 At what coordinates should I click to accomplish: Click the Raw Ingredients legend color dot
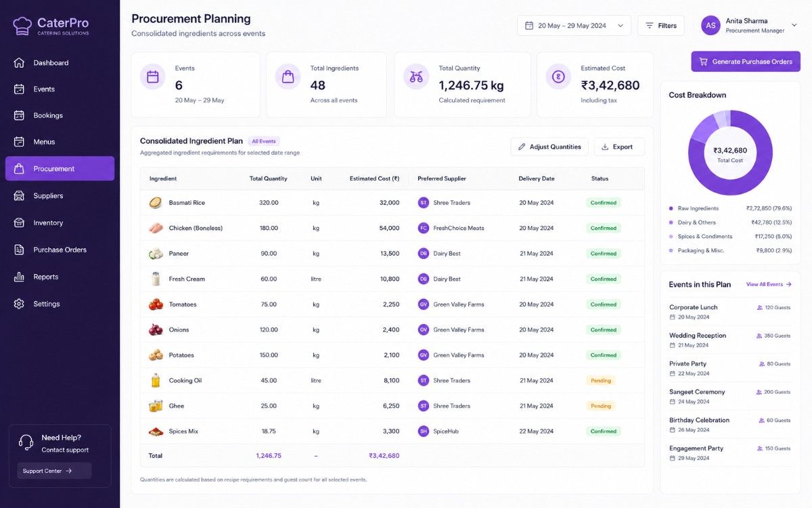click(671, 208)
